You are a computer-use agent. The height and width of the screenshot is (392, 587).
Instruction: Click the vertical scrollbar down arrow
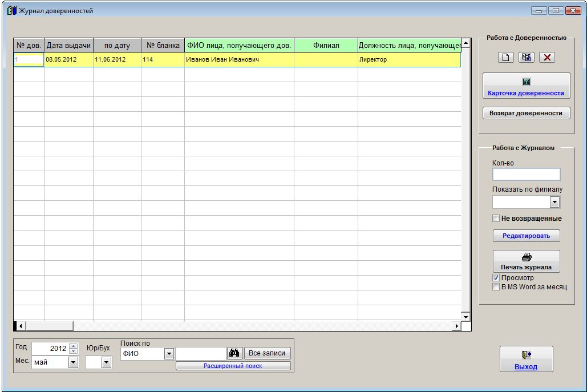point(465,317)
